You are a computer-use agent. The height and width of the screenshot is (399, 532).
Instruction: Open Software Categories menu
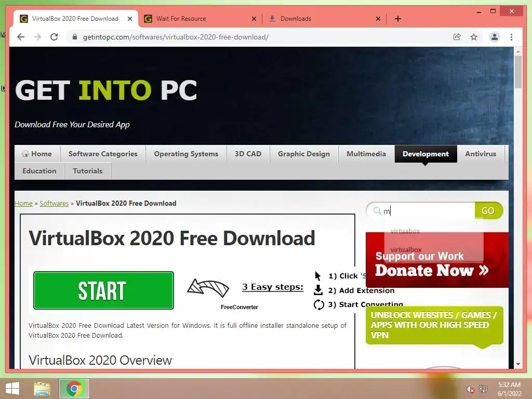[x=103, y=154]
